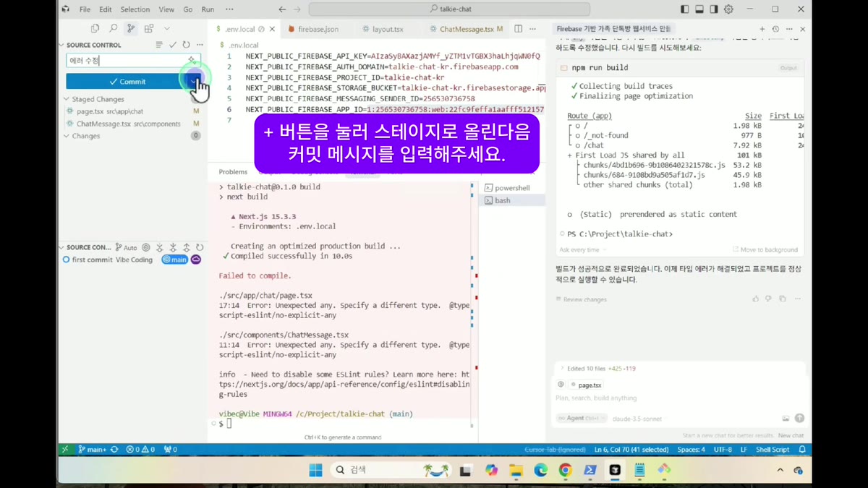Image resolution: width=868 pixels, height=488 pixels.
Task: Click Move to background
Action: pos(765,250)
